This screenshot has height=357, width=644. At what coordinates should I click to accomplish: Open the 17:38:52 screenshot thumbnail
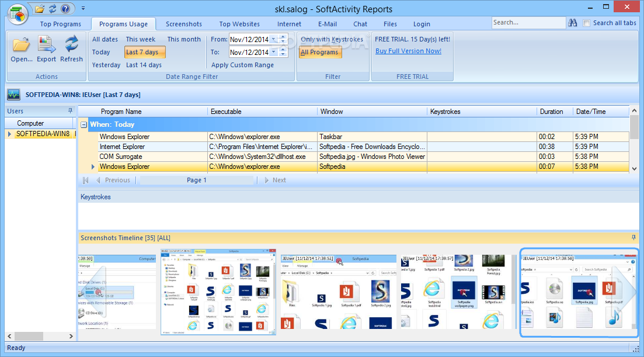click(x=339, y=292)
